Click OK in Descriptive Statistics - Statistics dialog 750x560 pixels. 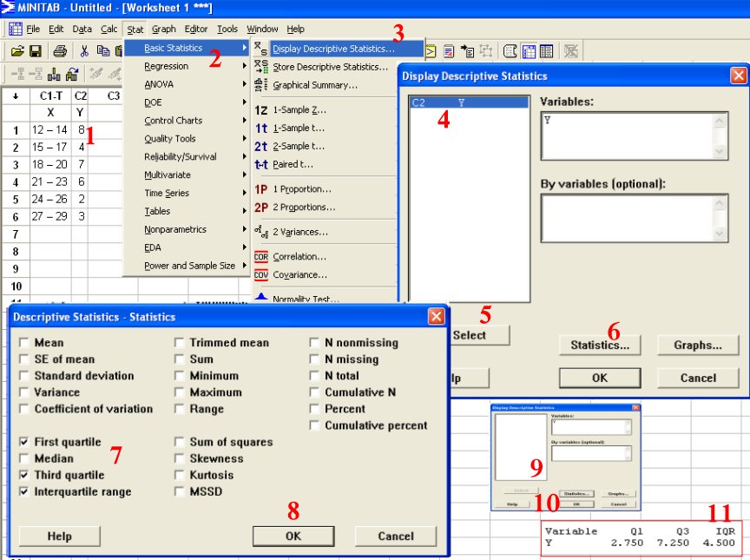pyautogui.click(x=293, y=536)
